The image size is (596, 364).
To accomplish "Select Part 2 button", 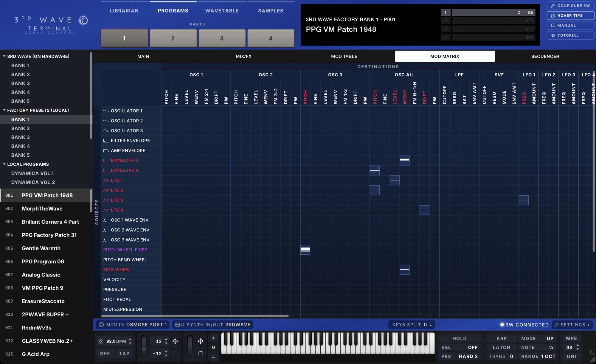I will pos(173,38).
